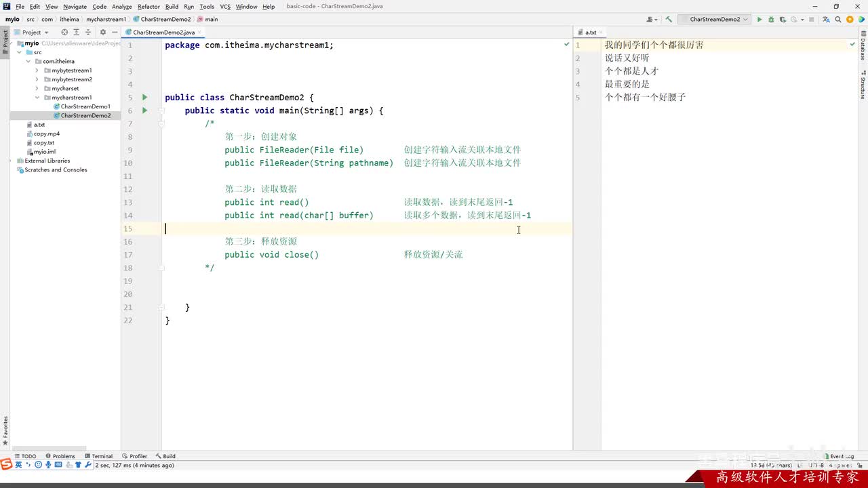The height and width of the screenshot is (488, 868).
Task: Build the project with the hammer icon
Action: click(669, 20)
